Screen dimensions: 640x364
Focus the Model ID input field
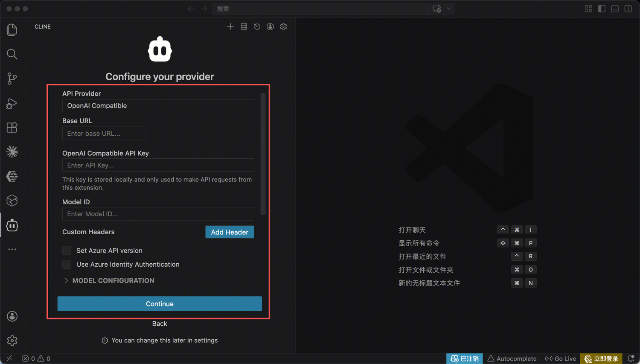coord(158,214)
